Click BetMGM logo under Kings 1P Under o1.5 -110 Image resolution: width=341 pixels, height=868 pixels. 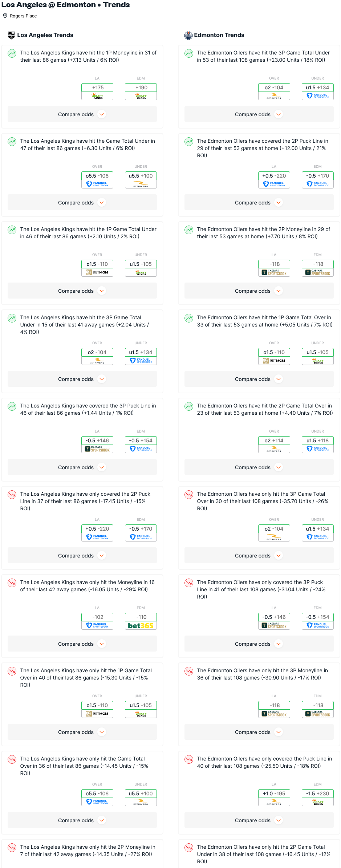[x=97, y=272]
